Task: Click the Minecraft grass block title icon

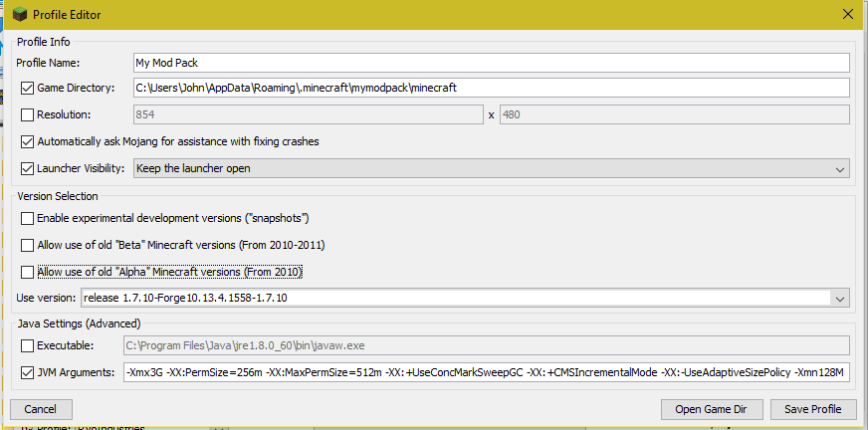Action: pyautogui.click(x=17, y=15)
